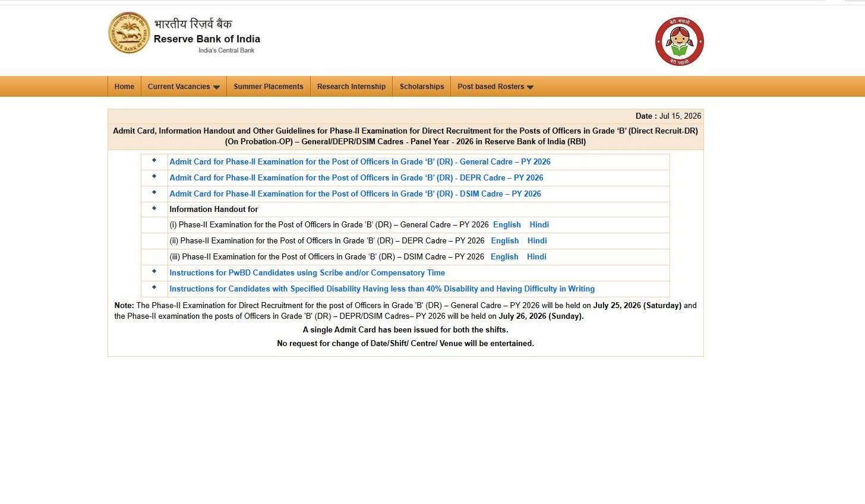Open Admit Card link for DEPR Cadre

click(356, 177)
